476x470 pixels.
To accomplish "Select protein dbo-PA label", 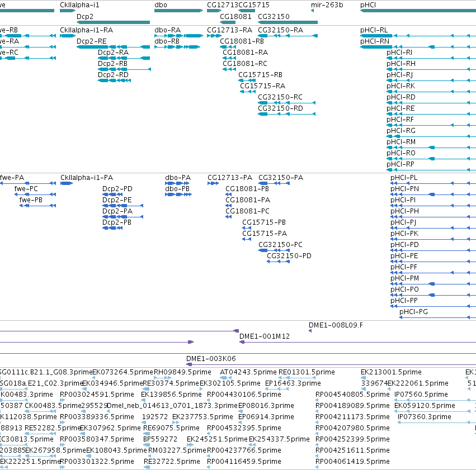I will point(178,178).
